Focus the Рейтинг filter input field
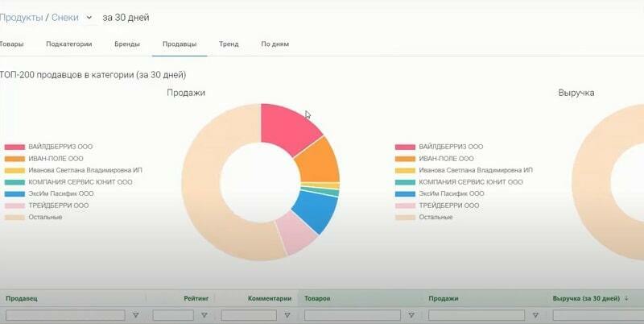The image size is (644, 324). tap(173, 315)
